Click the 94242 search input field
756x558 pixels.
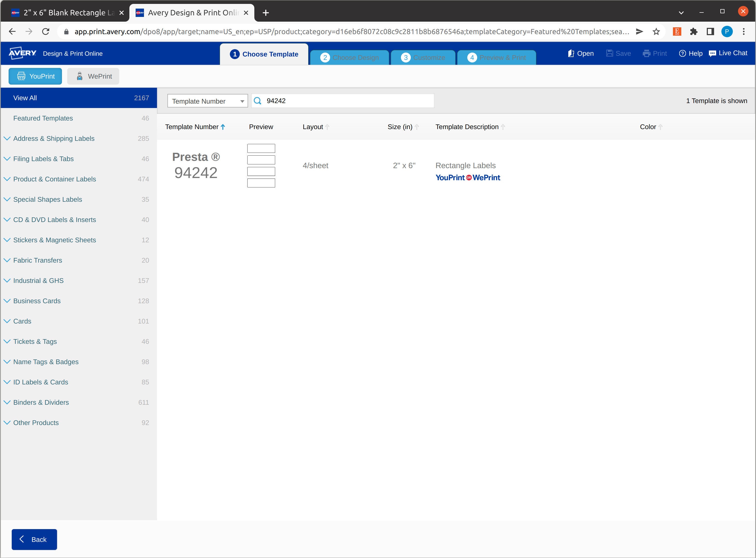coord(343,101)
